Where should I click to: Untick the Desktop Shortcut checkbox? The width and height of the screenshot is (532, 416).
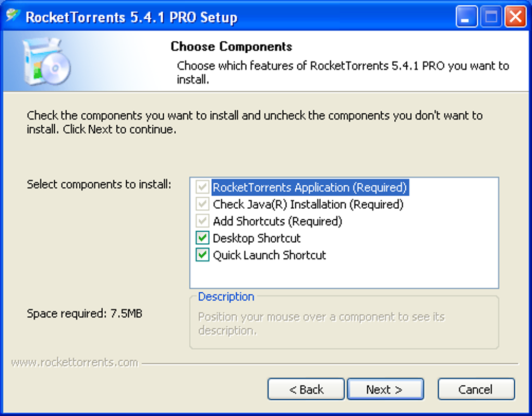click(x=202, y=239)
